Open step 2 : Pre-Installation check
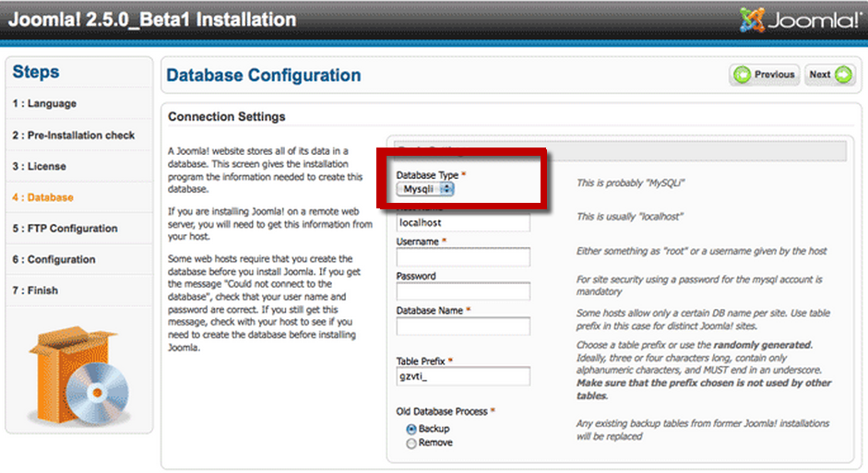 point(74,136)
